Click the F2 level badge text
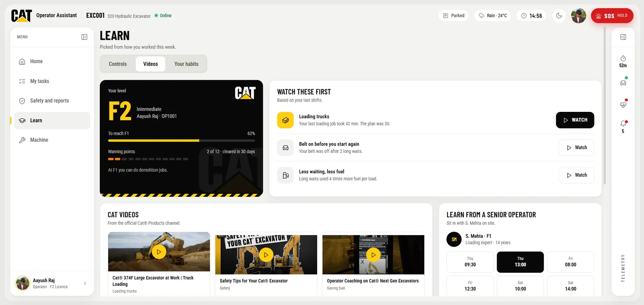 (120, 111)
